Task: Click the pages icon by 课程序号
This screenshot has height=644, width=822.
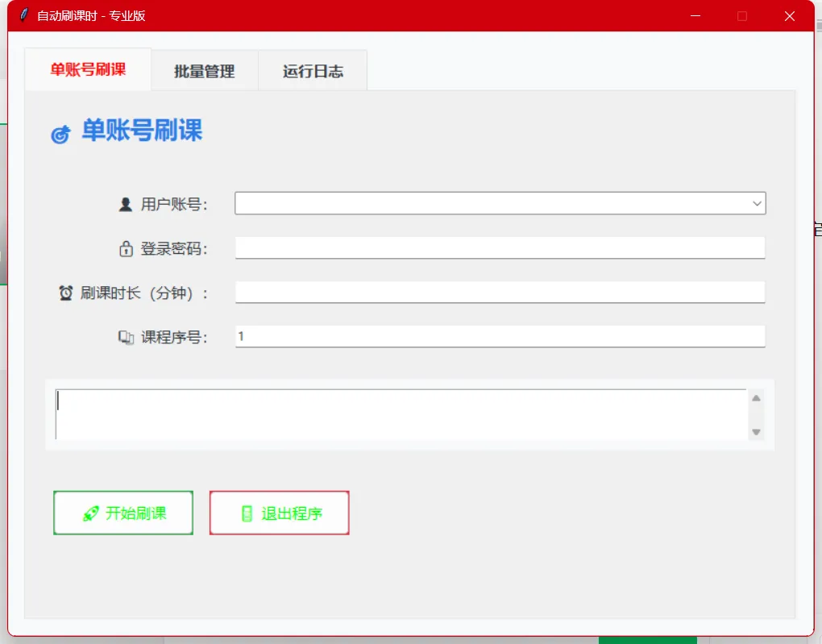Action: click(x=126, y=337)
